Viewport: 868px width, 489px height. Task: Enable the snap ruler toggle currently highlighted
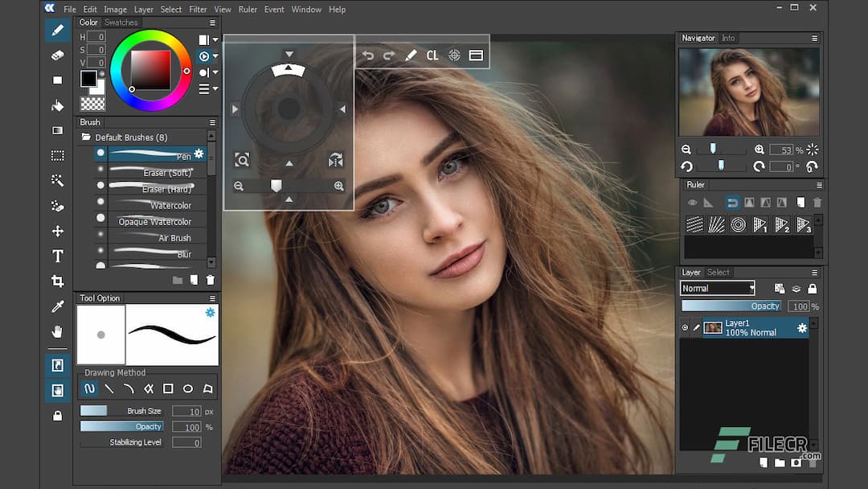click(732, 202)
